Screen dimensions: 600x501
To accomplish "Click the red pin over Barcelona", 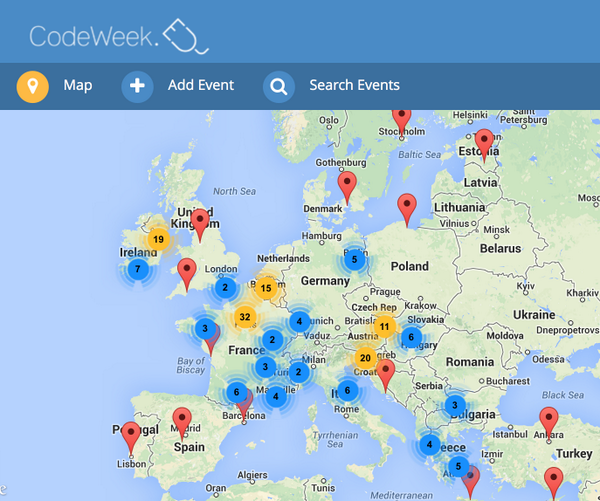I will (x=244, y=406).
